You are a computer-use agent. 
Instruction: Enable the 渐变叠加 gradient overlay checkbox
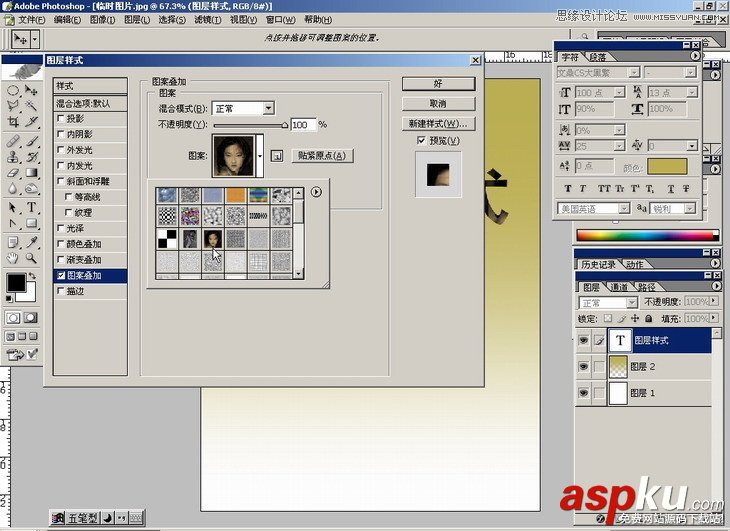(x=61, y=259)
